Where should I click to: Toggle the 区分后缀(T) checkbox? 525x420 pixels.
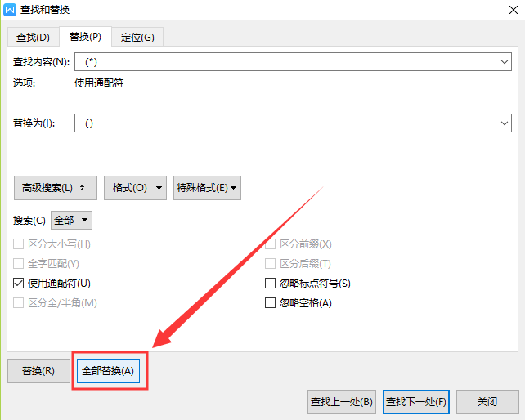coord(270,264)
